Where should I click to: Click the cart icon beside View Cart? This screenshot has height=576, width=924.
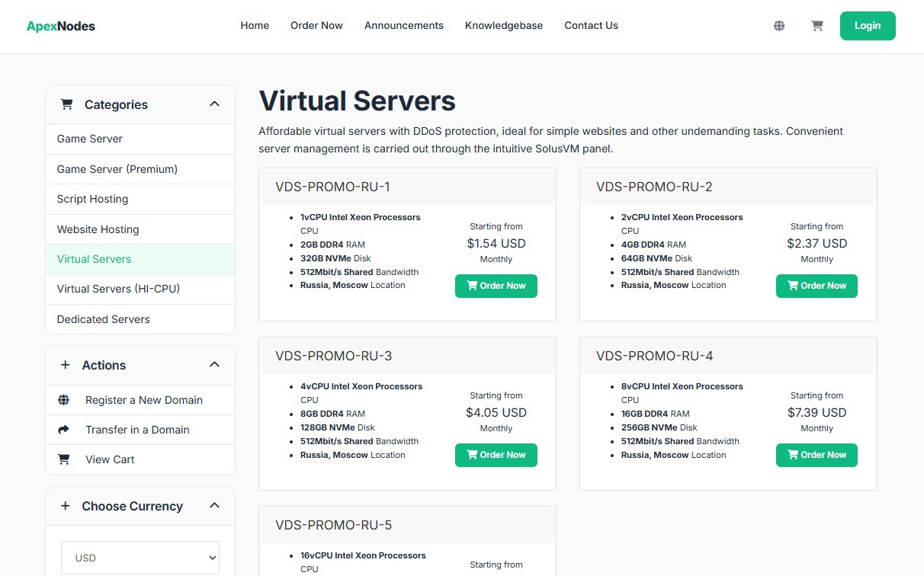click(64, 459)
